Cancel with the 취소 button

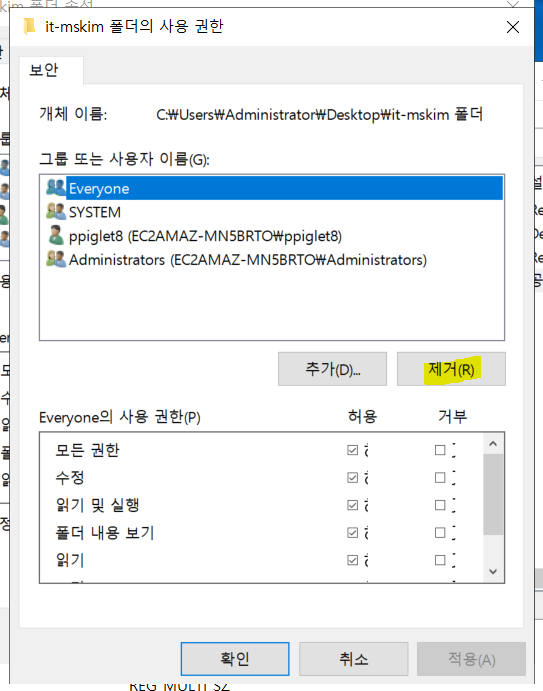(353, 659)
